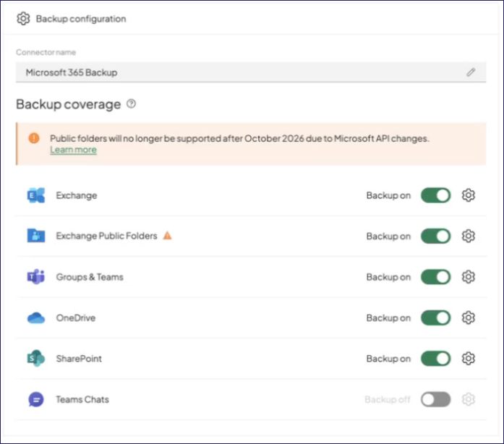Turn off Exchange backup toggle
This screenshot has height=444, width=504.
[x=436, y=195]
